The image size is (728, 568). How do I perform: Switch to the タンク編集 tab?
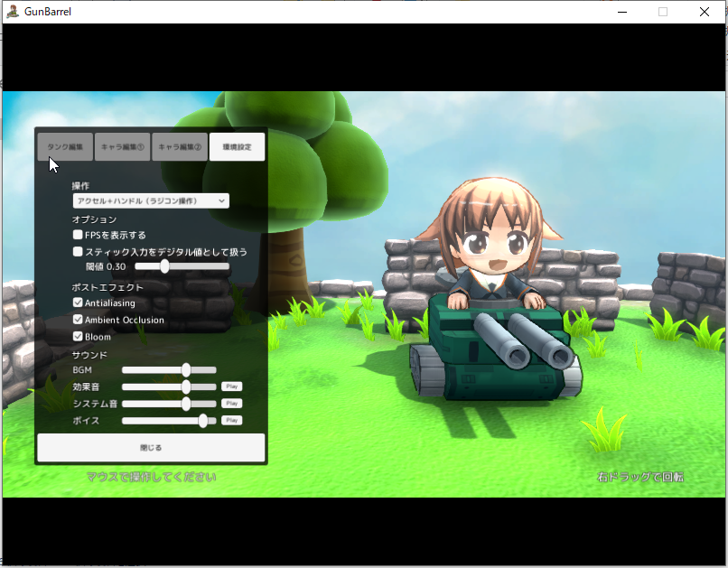coord(65,146)
